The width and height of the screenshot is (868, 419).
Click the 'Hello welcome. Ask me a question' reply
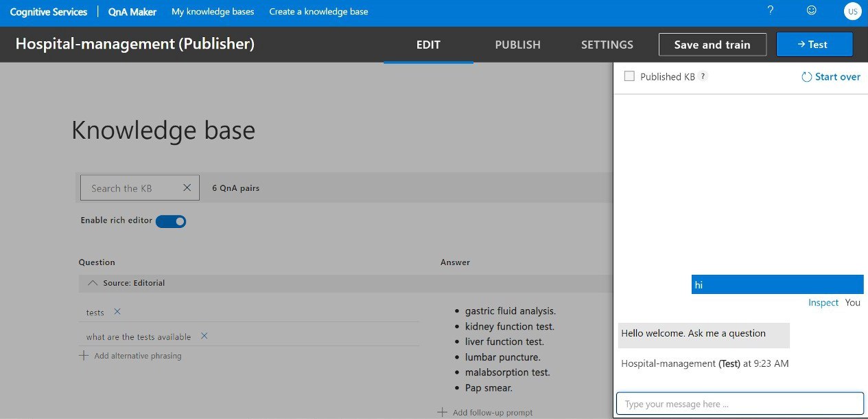pyautogui.click(x=703, y=335)
